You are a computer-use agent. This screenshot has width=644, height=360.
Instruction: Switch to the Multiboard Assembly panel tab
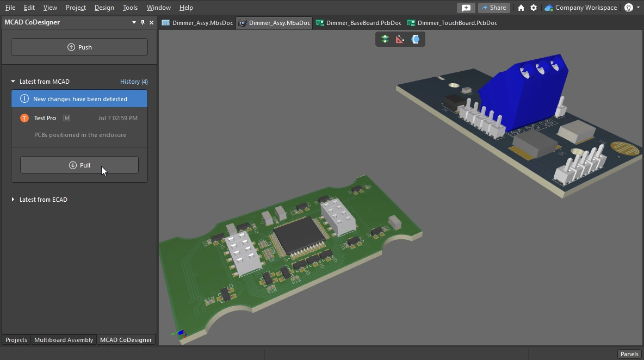64,340
